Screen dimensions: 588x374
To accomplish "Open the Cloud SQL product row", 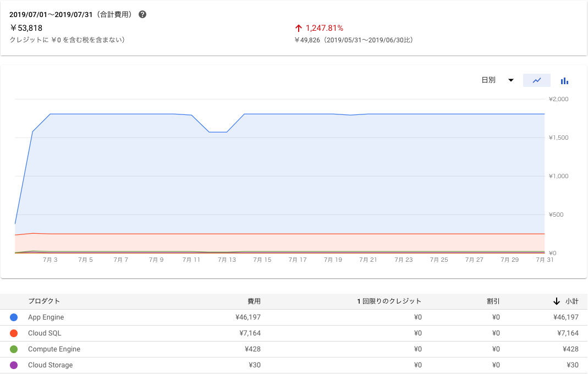I will click(x=44, y=333).
